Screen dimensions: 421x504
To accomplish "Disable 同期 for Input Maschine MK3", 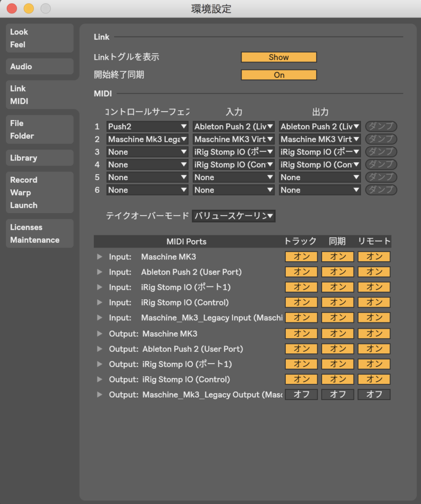I will 338,256.
